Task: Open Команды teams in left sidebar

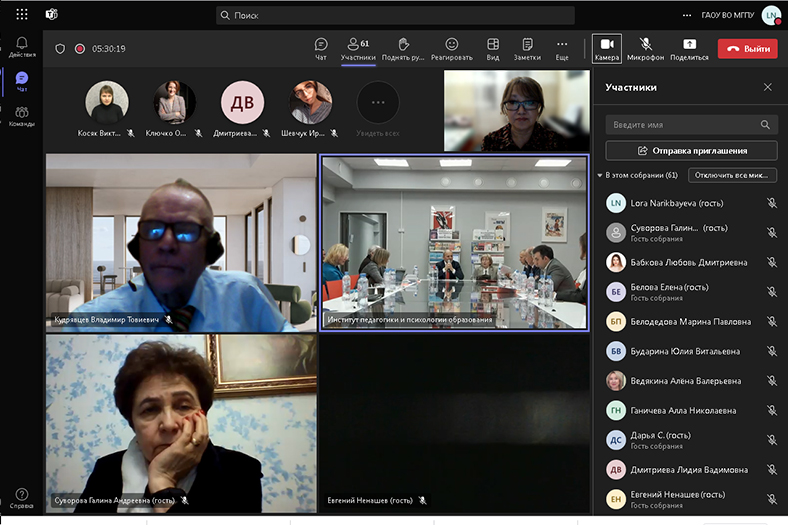Action: (x=22, y=116)
